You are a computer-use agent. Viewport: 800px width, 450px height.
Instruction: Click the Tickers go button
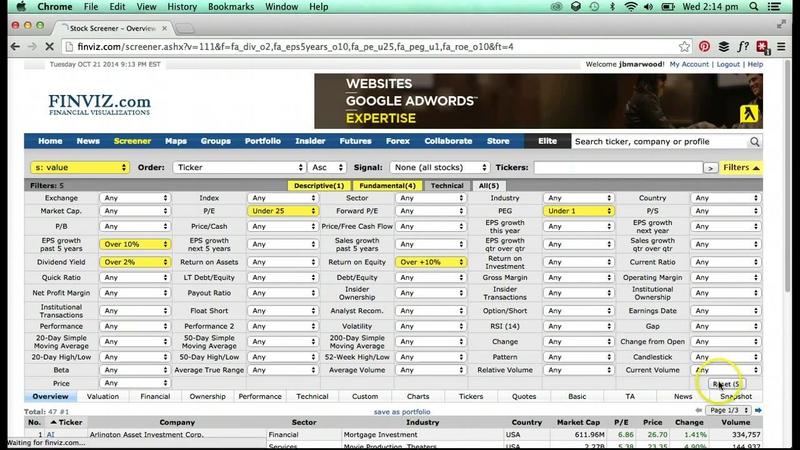pyautogui.click(x=710, y=168)
